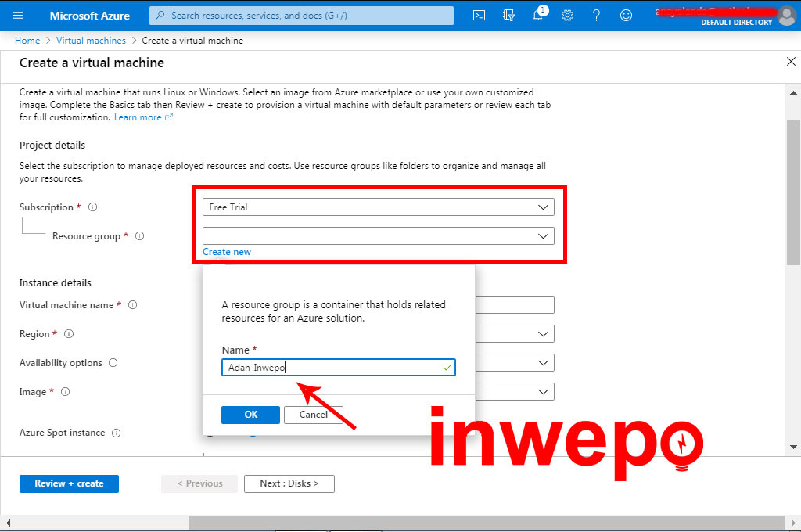Open the Learn more link

(x=138, y=117)
